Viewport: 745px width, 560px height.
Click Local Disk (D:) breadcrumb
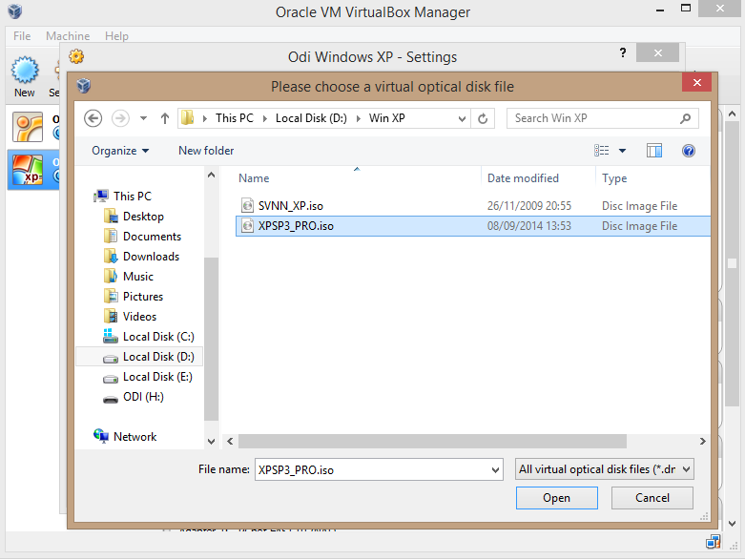click(311, 118)
